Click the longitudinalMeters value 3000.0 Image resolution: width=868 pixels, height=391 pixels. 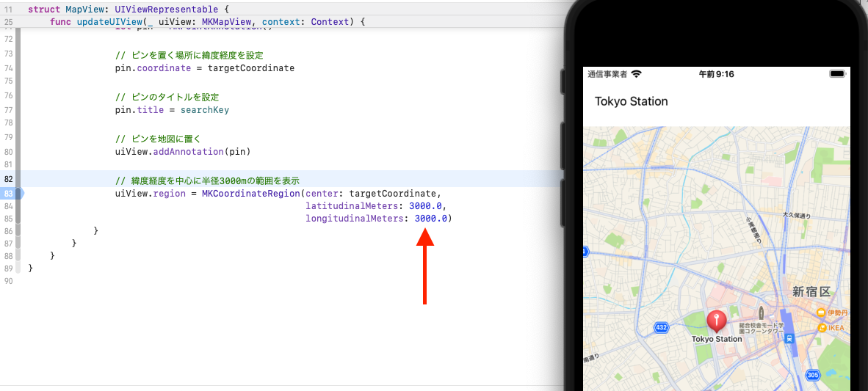pyautogui.click(x=430, y=219)
